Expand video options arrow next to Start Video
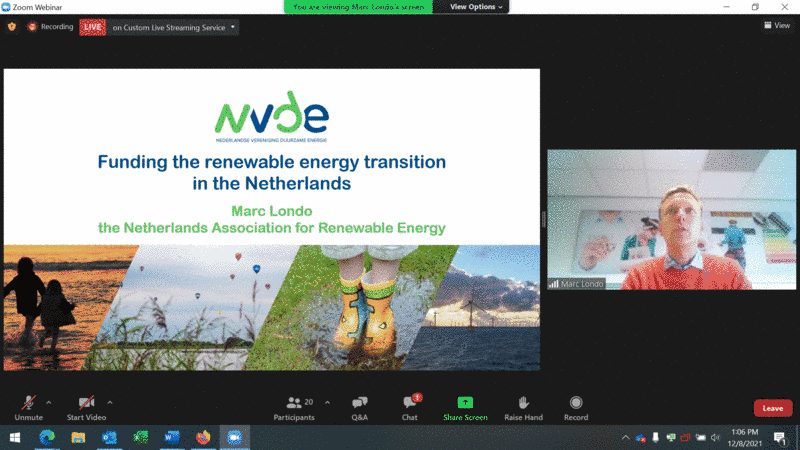800x450 pixels. tap(110, 402)
